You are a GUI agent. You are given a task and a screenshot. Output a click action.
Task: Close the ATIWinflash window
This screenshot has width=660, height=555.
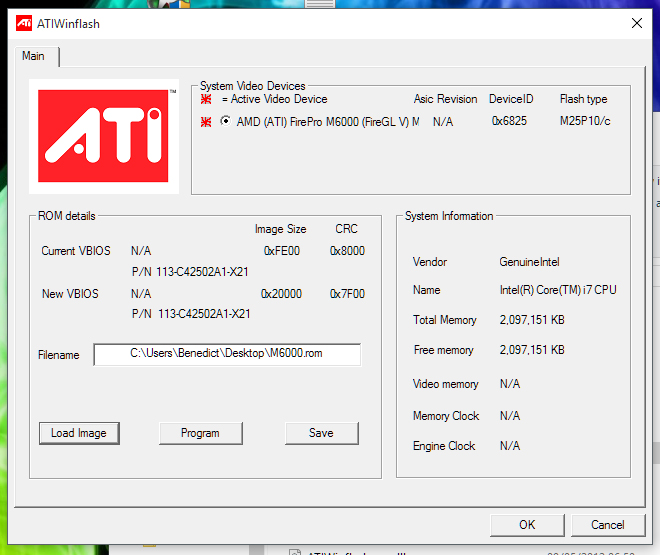click(637, 23)
